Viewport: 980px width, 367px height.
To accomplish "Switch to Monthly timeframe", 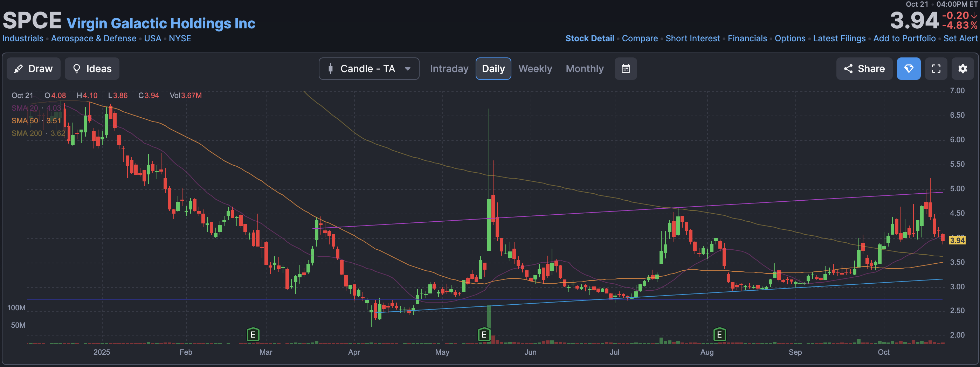I will point(585,69).
